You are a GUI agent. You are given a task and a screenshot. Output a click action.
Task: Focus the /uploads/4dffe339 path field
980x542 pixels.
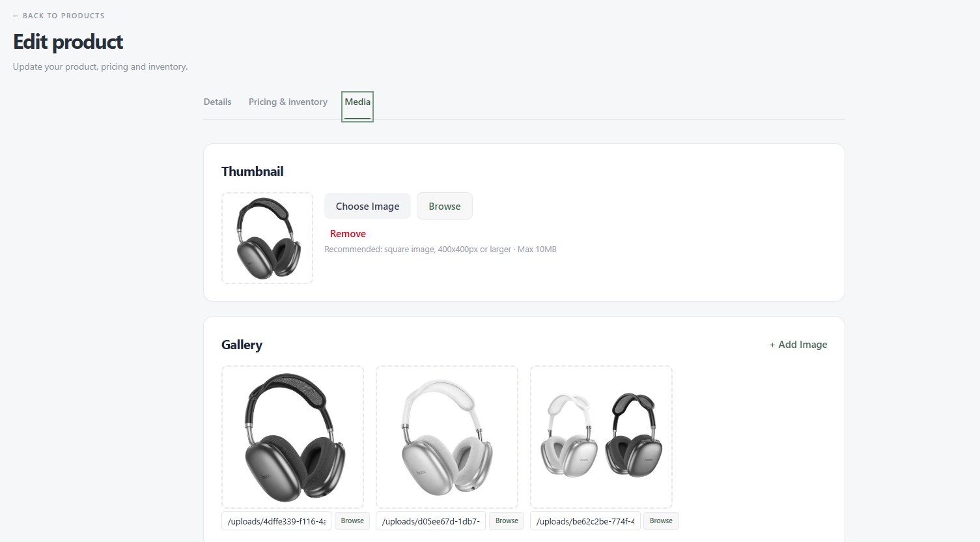[276, 521]
